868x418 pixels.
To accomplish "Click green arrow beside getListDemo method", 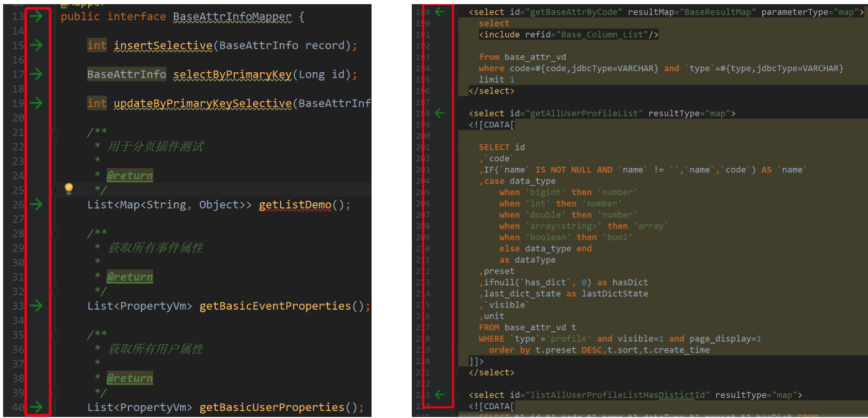I will click(36, 205).
